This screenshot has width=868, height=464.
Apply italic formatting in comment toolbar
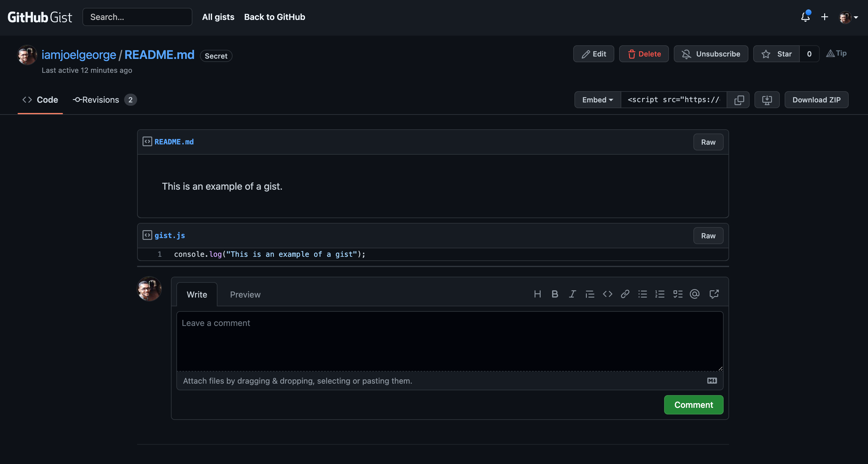pos(572,294)
